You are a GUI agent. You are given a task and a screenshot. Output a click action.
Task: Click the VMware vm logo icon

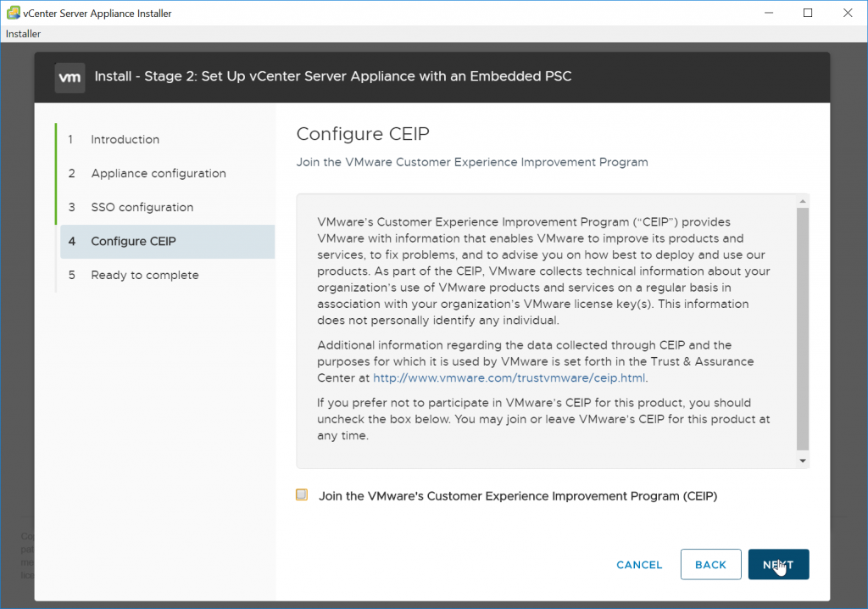click(70, 77)
